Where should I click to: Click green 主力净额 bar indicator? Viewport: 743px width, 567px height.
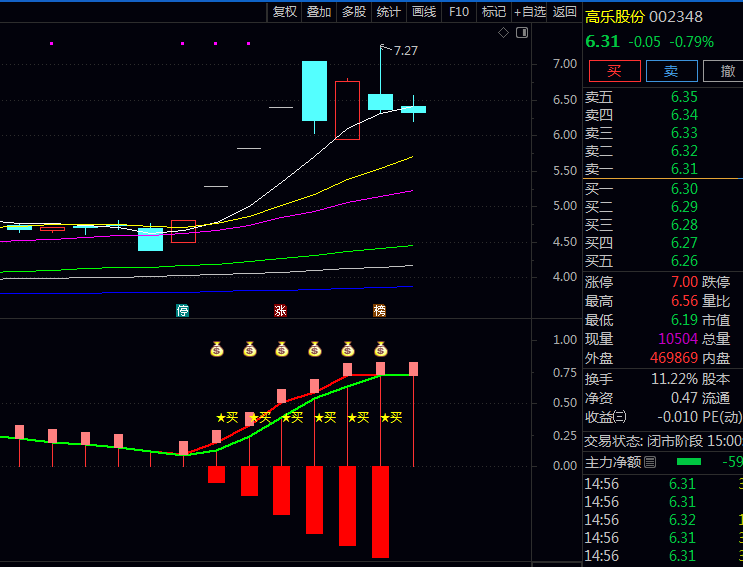pyautogui.click(x=689, y=462)
